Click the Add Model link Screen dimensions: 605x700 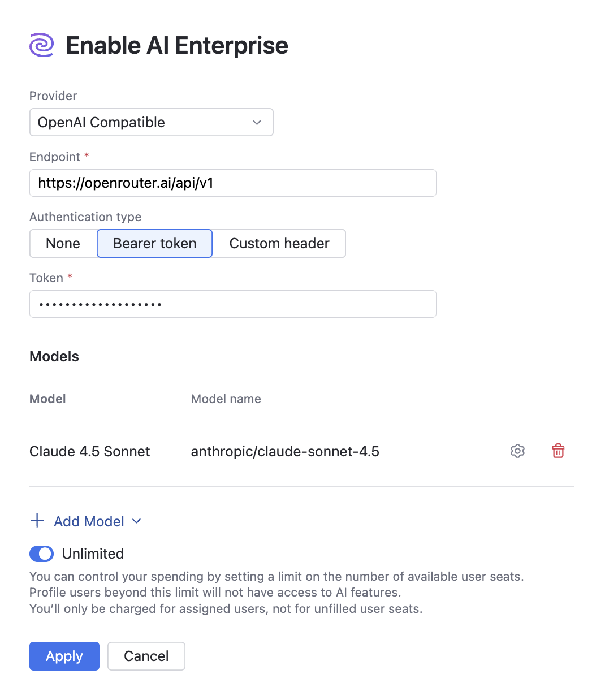(89, 521)
